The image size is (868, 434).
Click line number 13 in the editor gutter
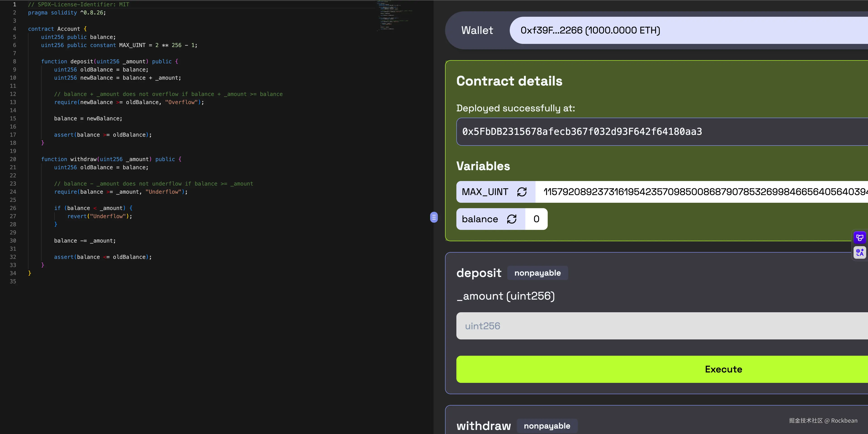point(13,102)
